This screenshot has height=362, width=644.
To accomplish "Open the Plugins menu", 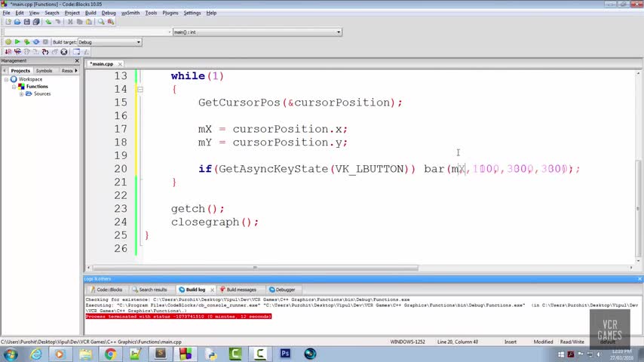I will 170,13.
